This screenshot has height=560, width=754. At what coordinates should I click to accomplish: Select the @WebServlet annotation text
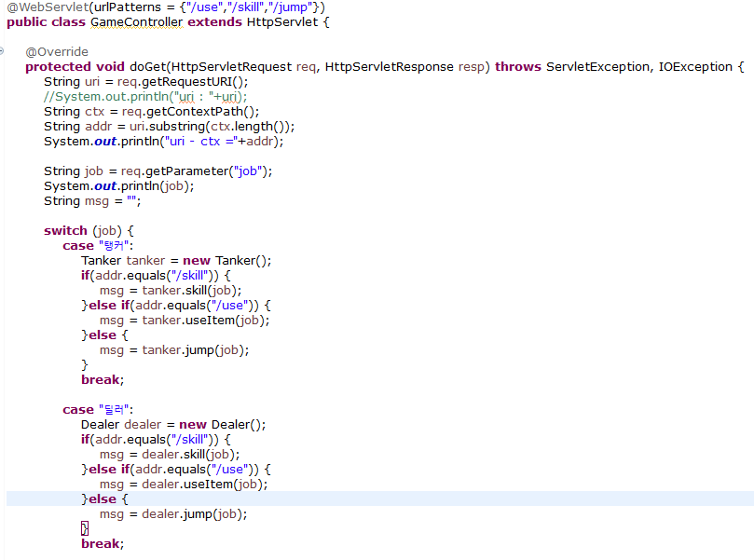tap(48, 7)
